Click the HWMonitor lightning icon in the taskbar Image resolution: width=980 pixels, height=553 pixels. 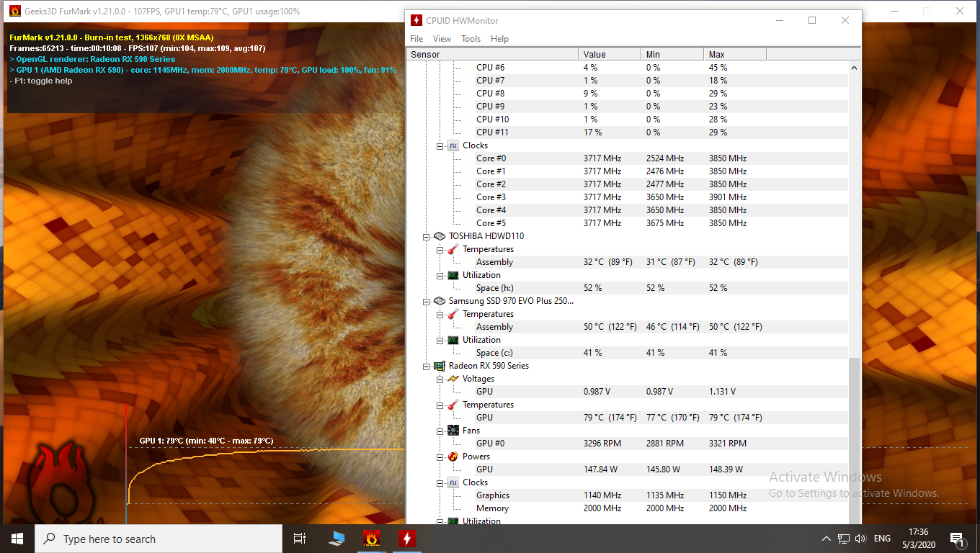(407, 539)
